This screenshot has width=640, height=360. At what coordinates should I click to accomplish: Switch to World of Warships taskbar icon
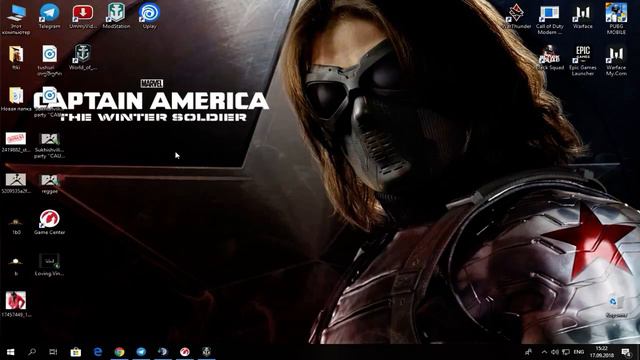click(207, 352)
